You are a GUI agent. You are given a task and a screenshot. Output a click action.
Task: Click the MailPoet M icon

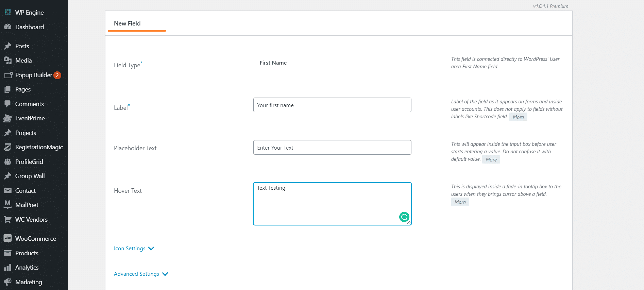coord(7,205)
